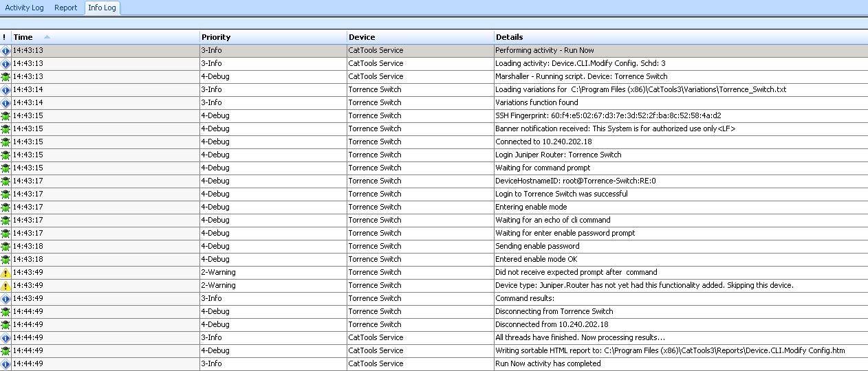868x371 pixels.
Task: Select 'Waiting for an echo of cli command' text
Action: pyautogui.click(x=553, y=220)
